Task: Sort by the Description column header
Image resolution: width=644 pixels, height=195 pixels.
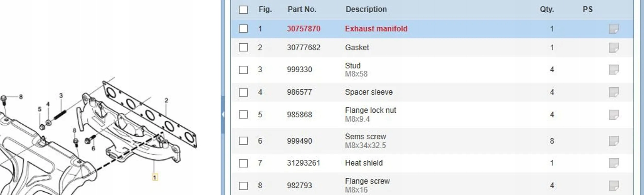Action: 366,9
